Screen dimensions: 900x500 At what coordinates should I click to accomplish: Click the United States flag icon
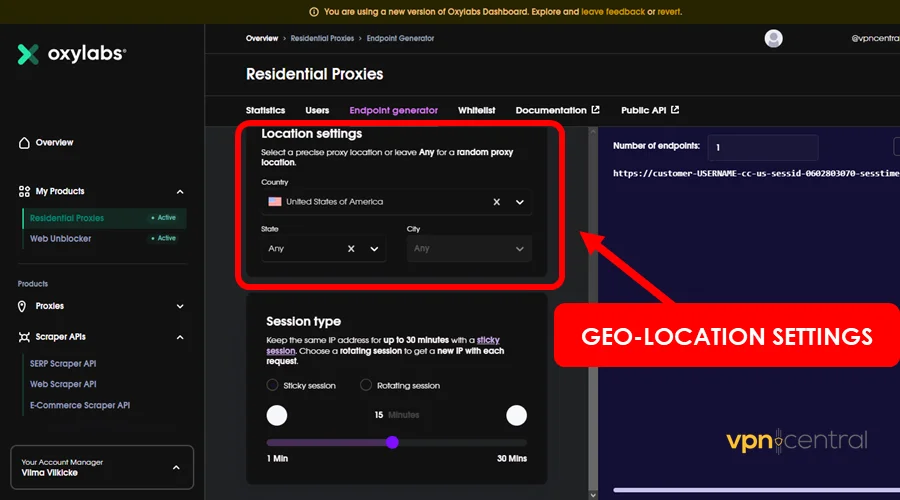(x=275, y=201)
